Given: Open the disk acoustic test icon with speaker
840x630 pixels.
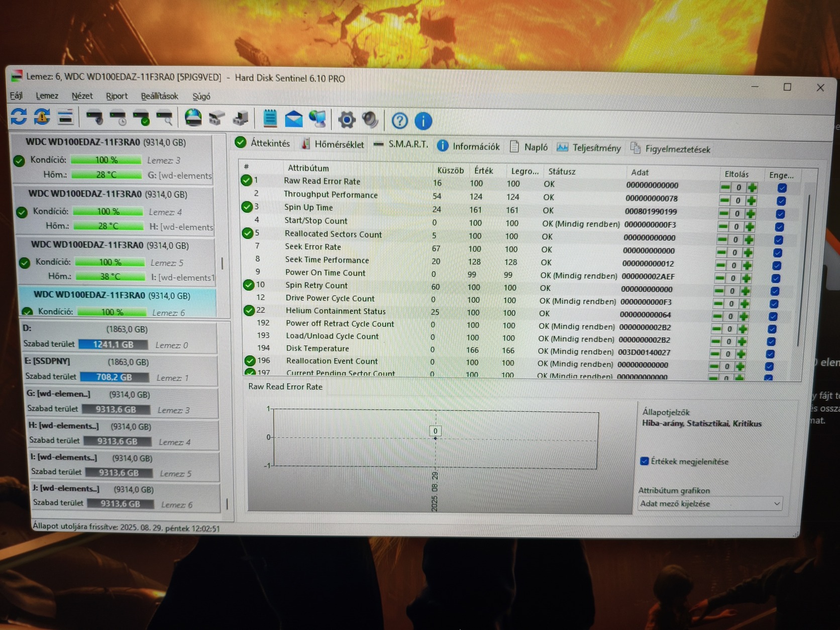Looking at the screenshot, I should [x=94, y=118].
